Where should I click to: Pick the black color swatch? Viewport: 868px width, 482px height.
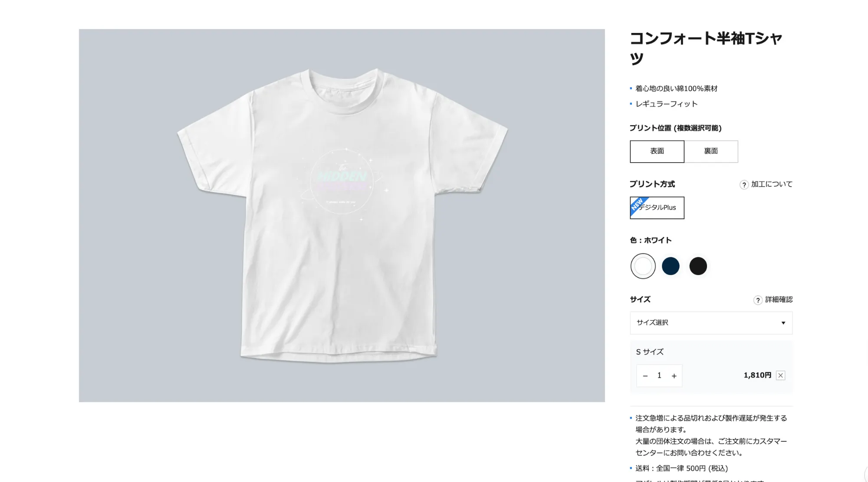(x=698, y=266)
